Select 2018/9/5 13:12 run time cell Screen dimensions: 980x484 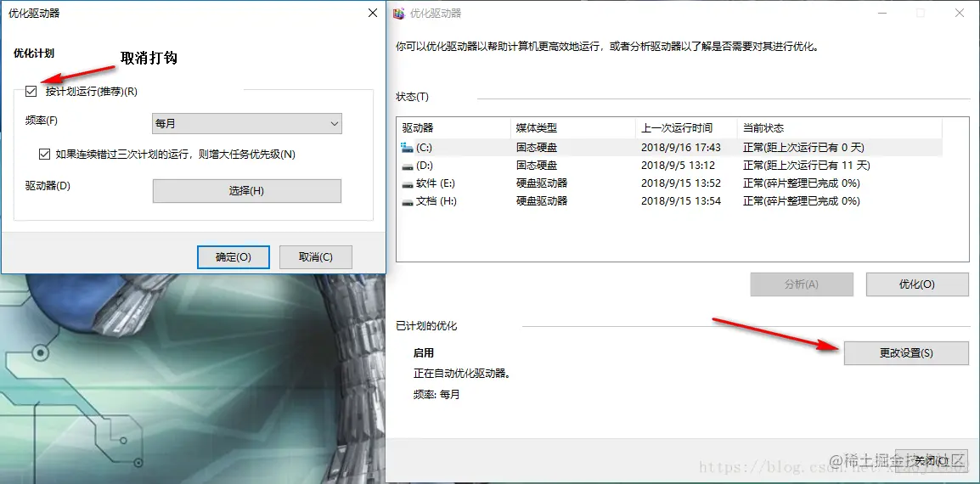[678, 166]
